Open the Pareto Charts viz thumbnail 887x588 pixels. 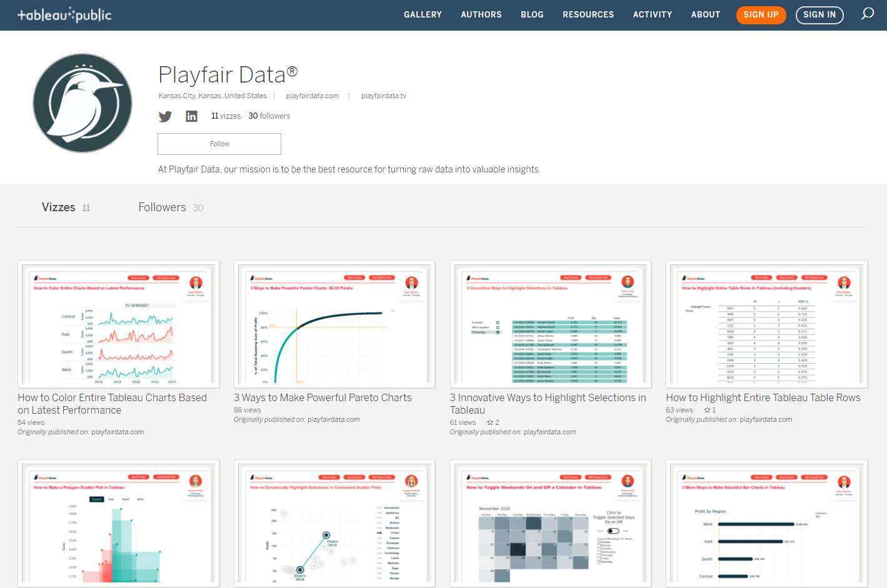click(334, 324)
